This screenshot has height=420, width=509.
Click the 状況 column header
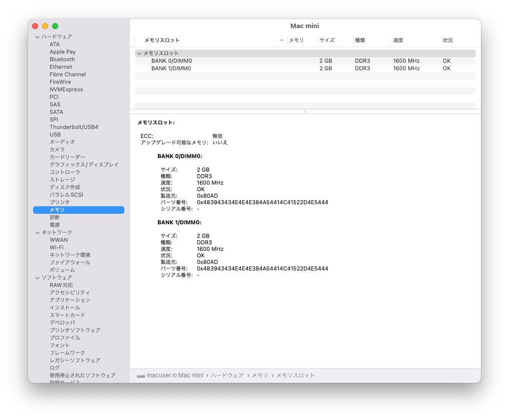(x=448, y=40)
